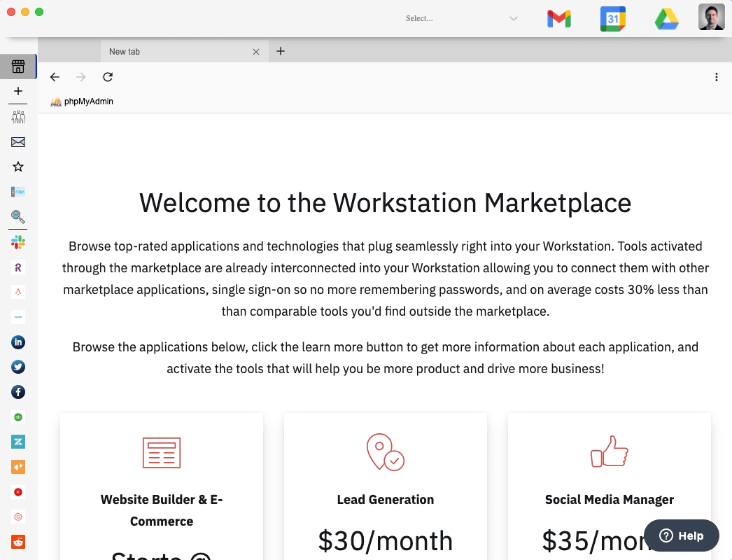Screen dimensions: 732x560
Task: Switch to the New tab tab
Action: [x=175, y=52]
